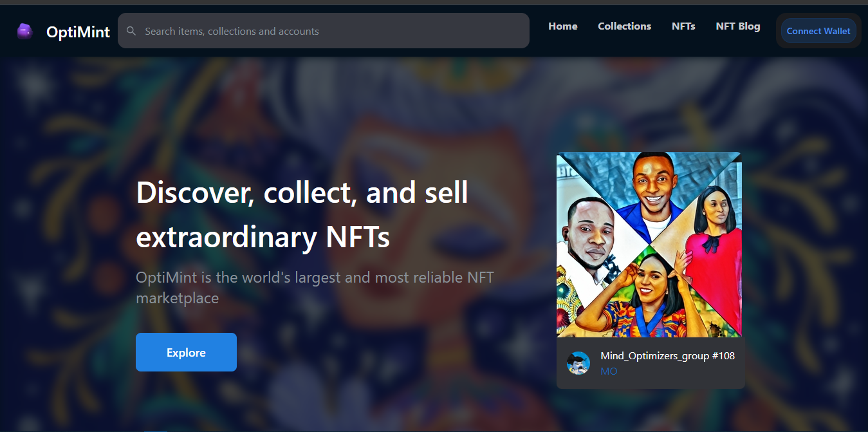
Task: Go to the Home menu item
Action: click(563, 26)
